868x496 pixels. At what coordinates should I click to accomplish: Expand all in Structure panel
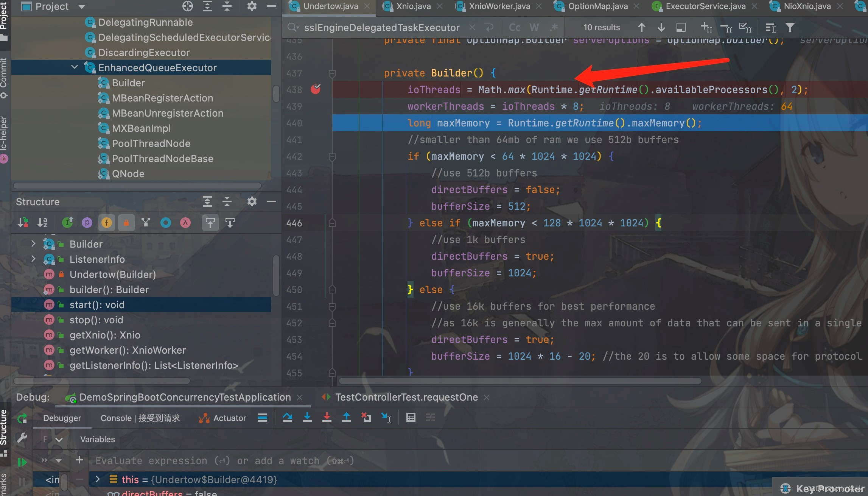(207, 201)
